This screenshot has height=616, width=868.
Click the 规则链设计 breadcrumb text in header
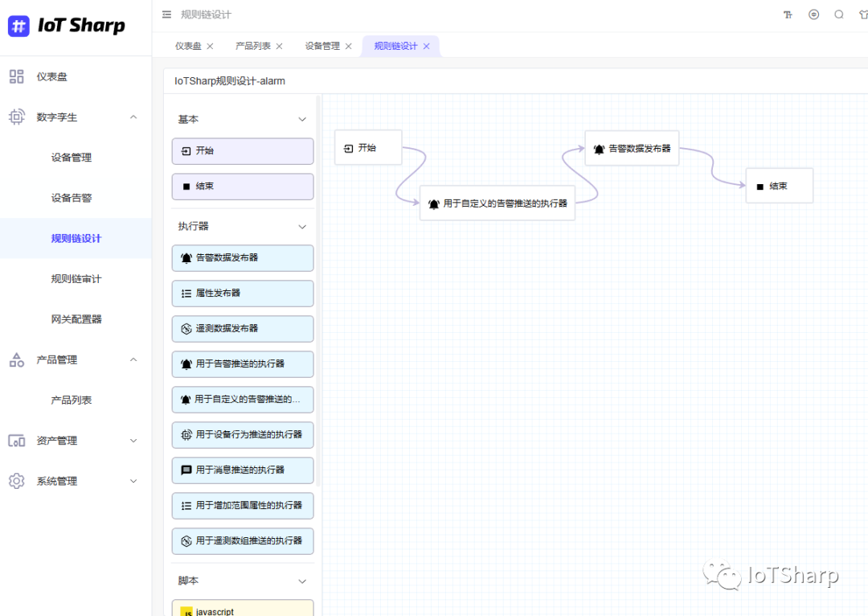pyautogui.click(x=206, y=14)
